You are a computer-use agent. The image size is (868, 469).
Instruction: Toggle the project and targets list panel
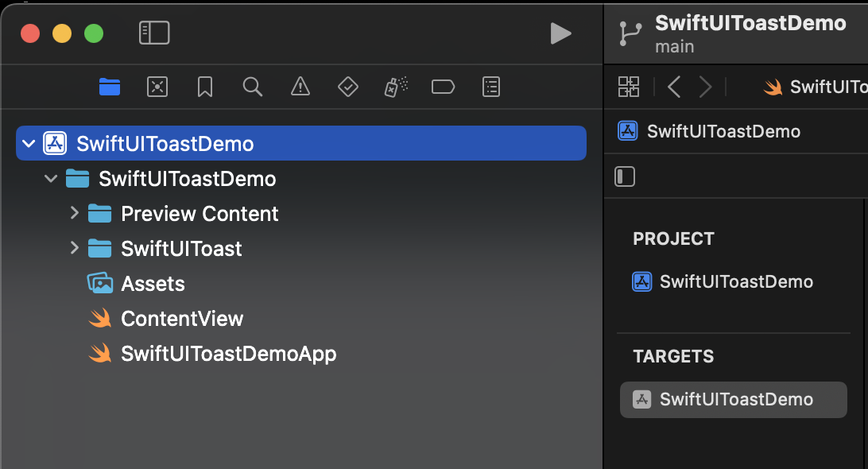click(626, 176)
